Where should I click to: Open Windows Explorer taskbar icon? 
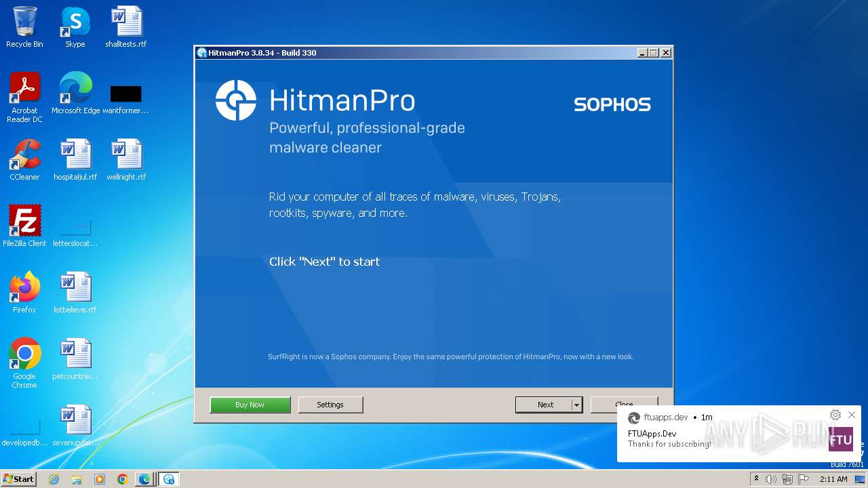pyautogui.click(x=77, y=479)
